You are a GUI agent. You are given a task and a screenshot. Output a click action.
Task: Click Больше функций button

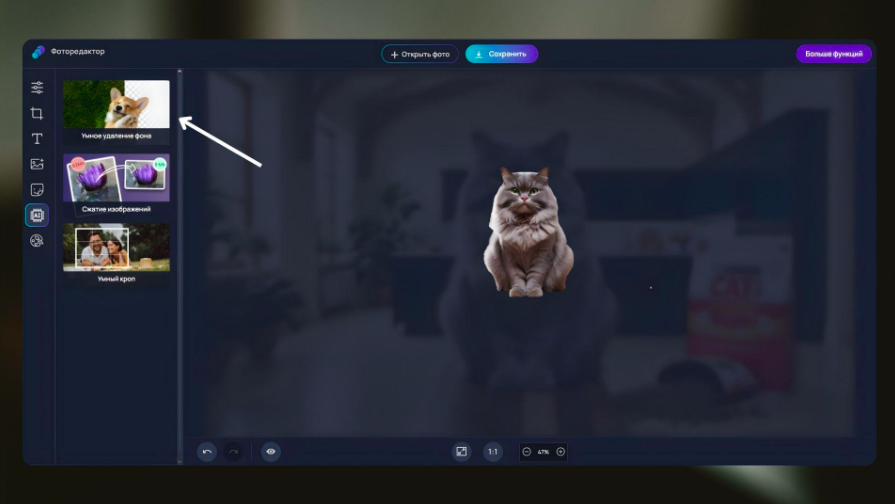coord(834,54)
